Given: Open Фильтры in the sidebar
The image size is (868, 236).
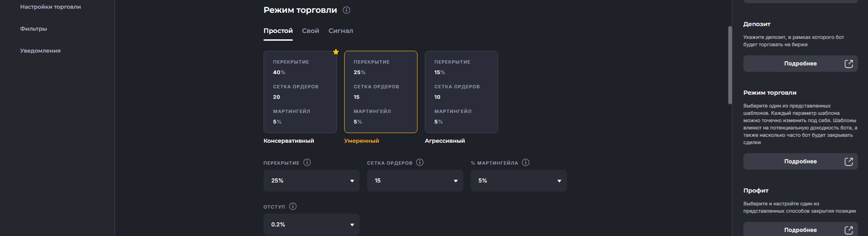Looking at the screenshot, I should click(x=33, y=29).
